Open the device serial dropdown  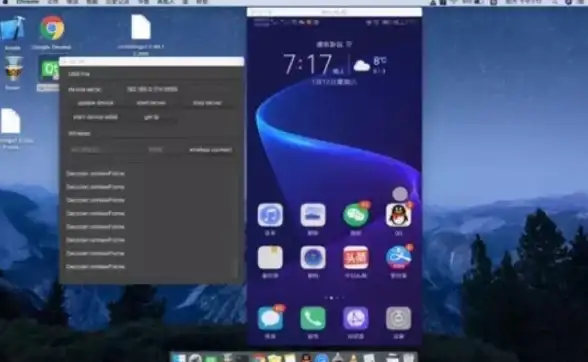click(179, 89)
